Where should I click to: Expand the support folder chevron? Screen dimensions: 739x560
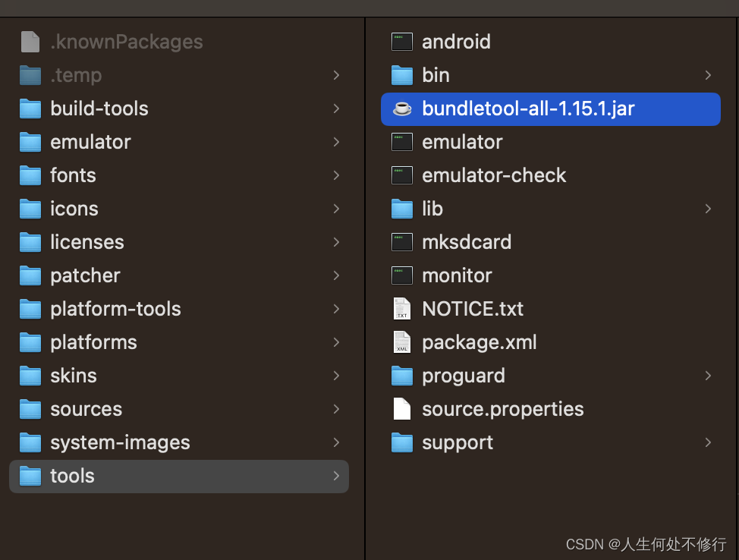(708, 442)
